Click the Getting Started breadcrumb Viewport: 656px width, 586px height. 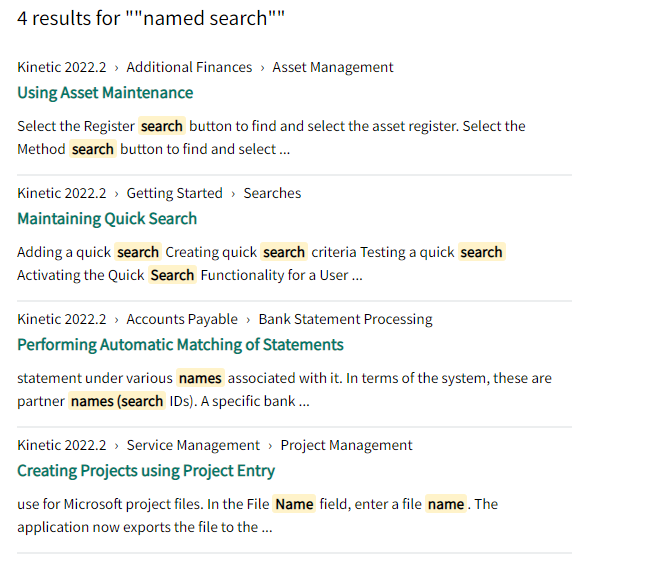pos(174,193)
